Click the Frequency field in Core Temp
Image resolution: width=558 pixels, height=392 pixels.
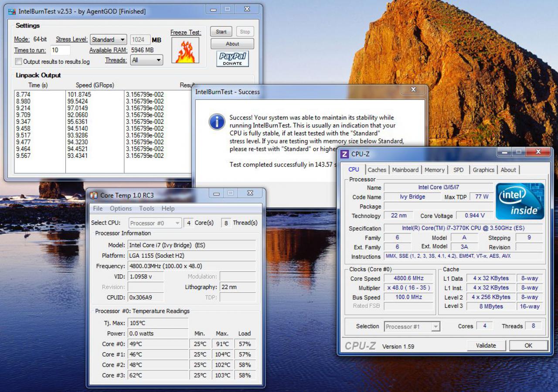click(x=192, y=266)
